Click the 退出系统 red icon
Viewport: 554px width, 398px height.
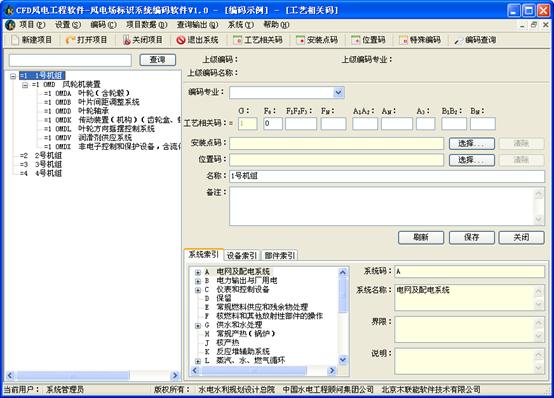tap(181, 40)
